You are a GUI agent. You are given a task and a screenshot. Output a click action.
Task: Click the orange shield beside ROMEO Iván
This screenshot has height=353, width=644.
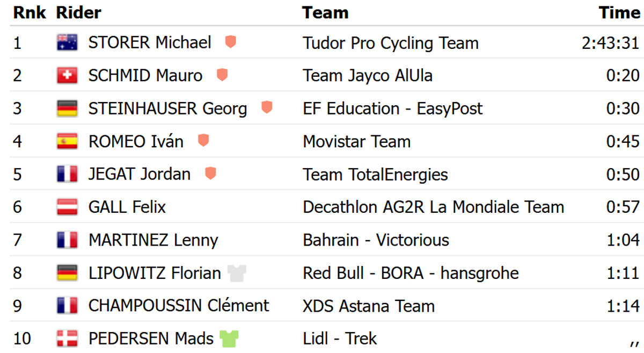203,141
